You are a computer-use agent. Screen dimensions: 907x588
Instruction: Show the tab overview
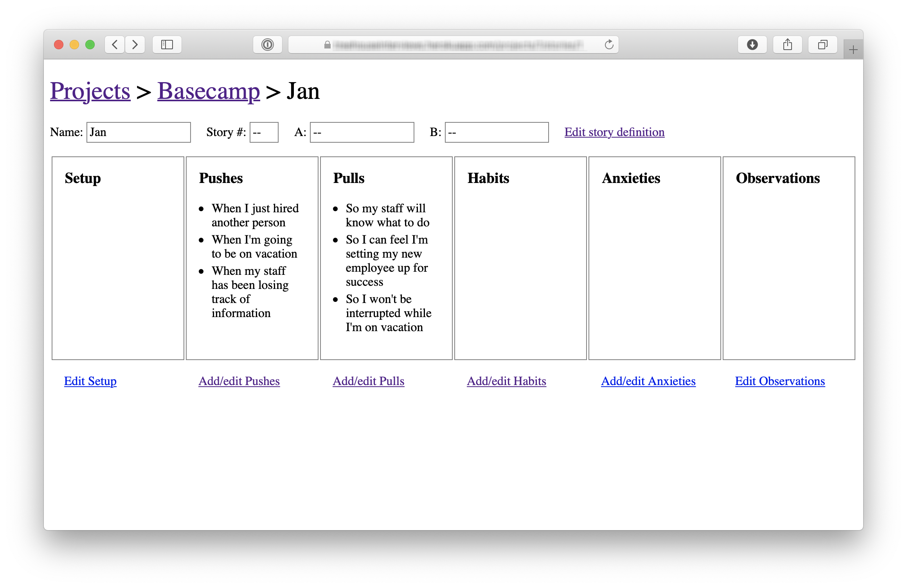point(822,45)
